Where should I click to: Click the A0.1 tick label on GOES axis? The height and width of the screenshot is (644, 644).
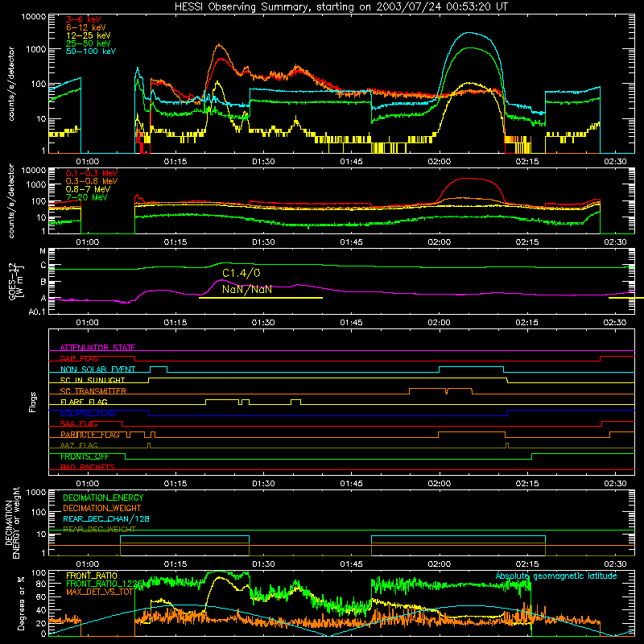click(37, 312)
